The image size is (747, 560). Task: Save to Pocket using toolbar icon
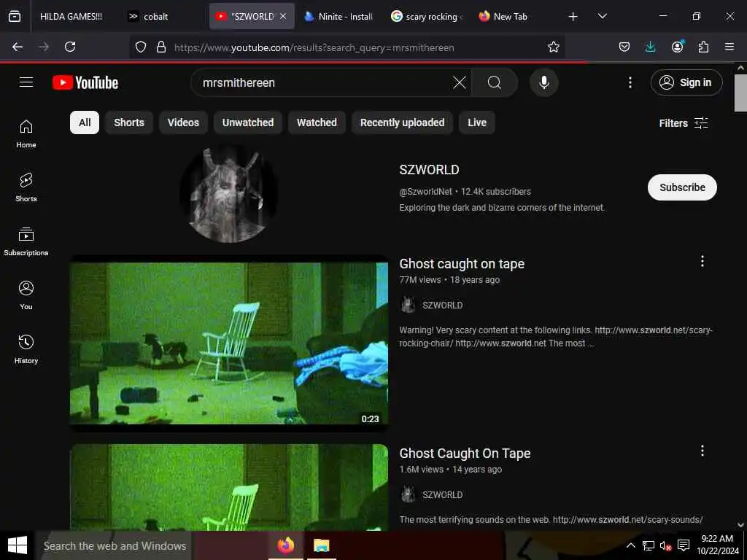coord(624,47)
